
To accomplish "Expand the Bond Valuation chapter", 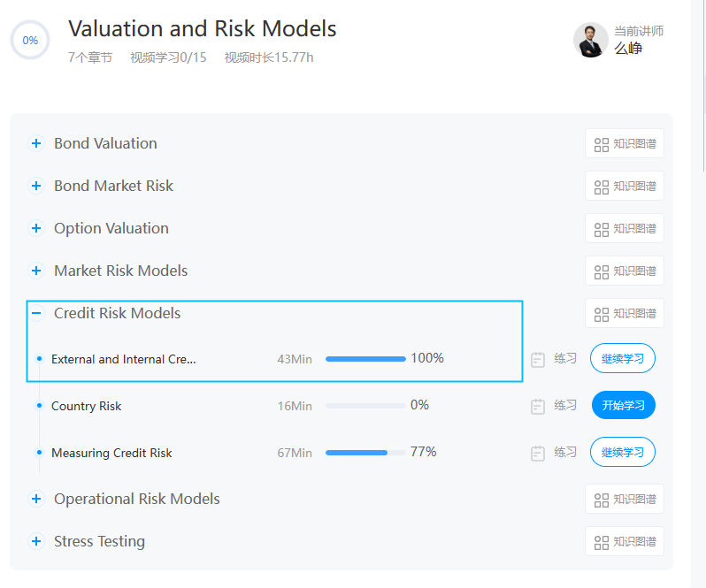I will tap(36, 143).
